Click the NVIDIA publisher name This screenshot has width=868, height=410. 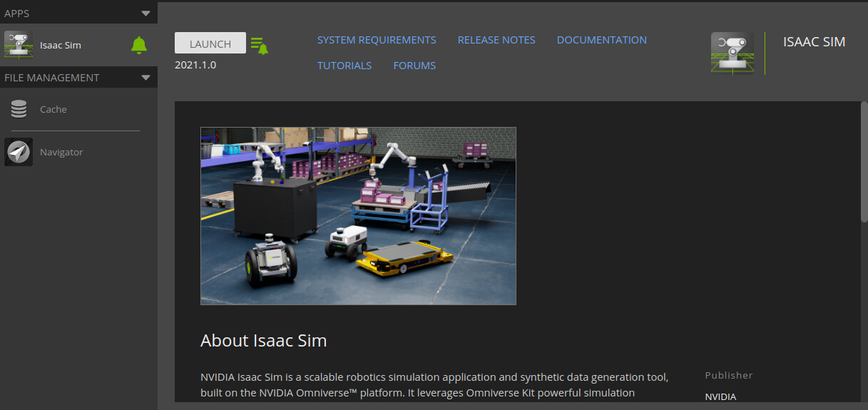point(720,396)
